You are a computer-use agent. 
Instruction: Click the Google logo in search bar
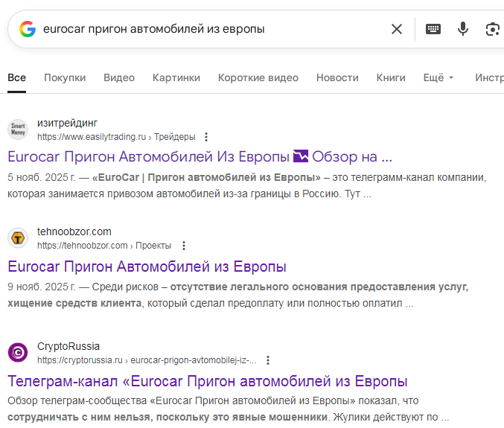click(28, 29)
